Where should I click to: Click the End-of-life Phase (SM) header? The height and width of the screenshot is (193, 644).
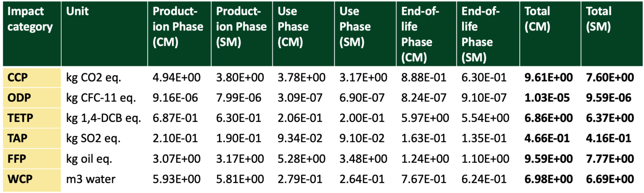480,34
